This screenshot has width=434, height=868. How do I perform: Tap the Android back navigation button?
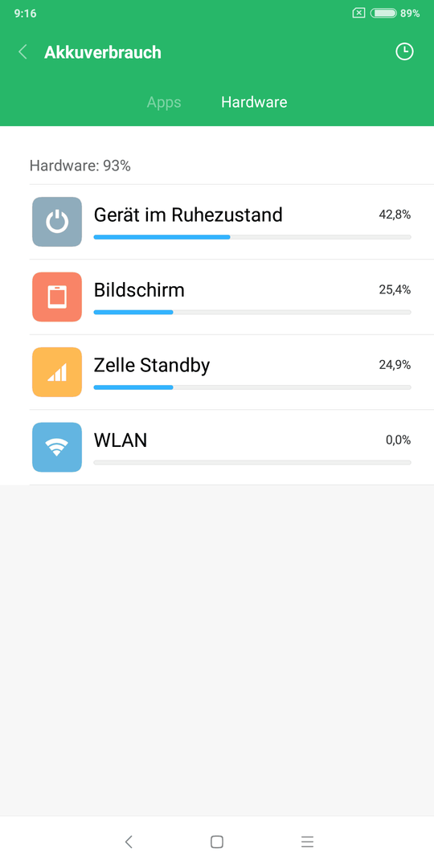coord(129,842)
